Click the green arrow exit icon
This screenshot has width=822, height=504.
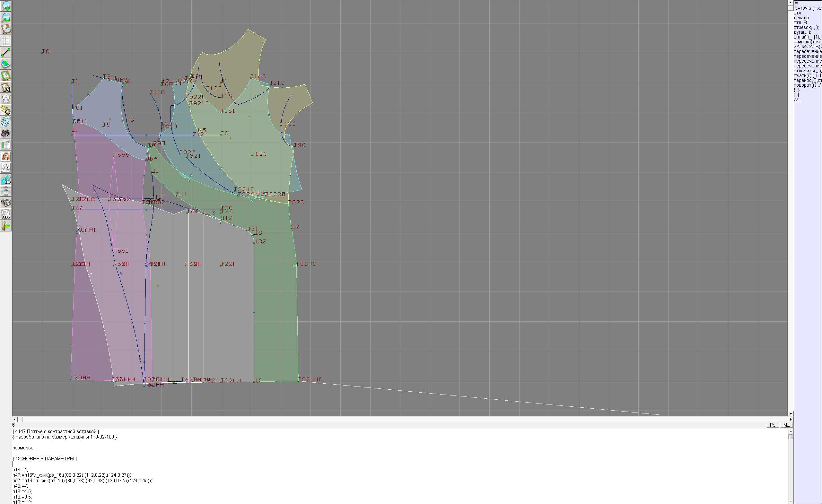(x=6, y=226)
